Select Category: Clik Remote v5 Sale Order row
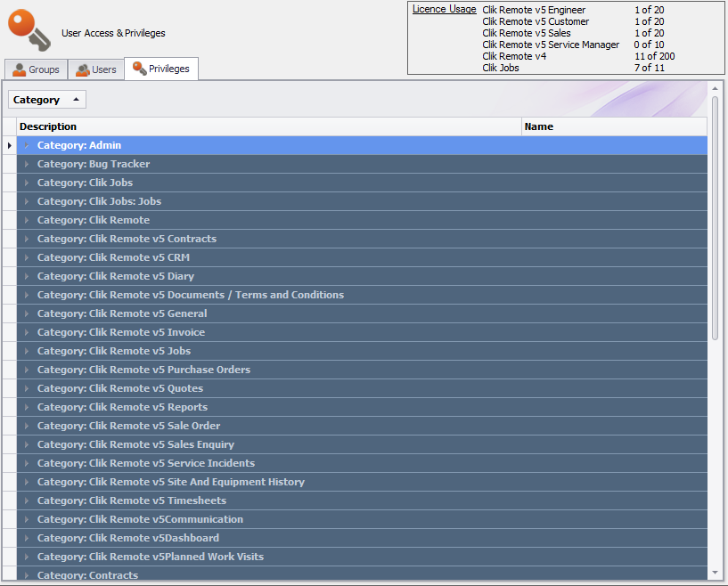Screen dimensions: 728x586 [x=362, y=426]
